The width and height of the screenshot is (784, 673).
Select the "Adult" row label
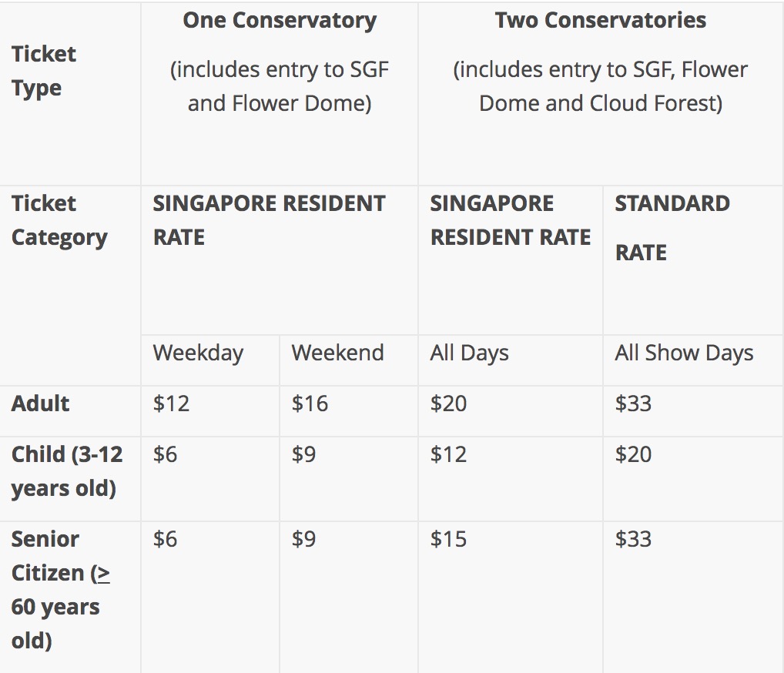pos(41,403)
